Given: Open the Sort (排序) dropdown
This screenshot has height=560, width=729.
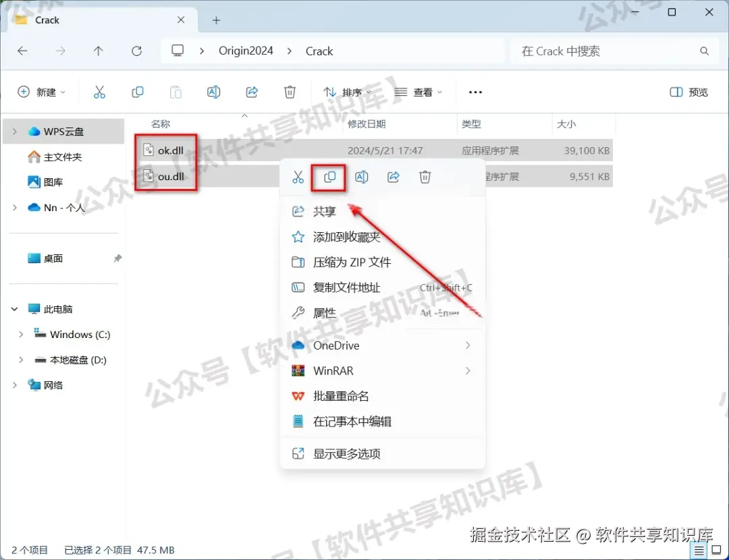Looking at the screenshot, I should coord(348,92).
